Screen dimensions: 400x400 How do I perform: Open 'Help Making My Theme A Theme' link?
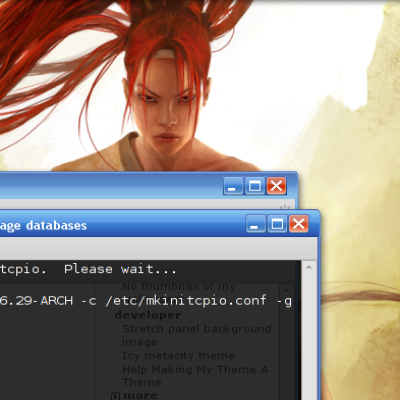[195, 376]
